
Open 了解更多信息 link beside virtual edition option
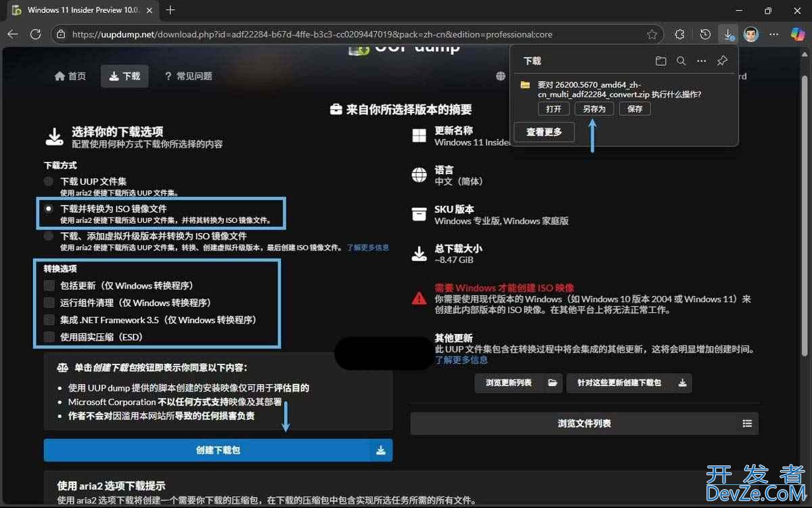click(x=368, y=247)
